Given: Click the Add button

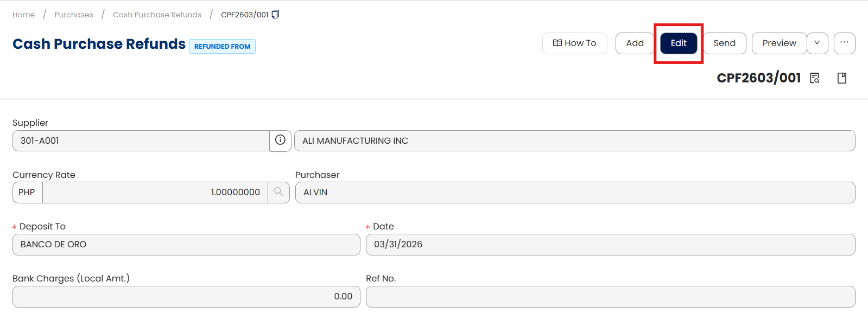Looking at the screenshot, I should [635, 43].
